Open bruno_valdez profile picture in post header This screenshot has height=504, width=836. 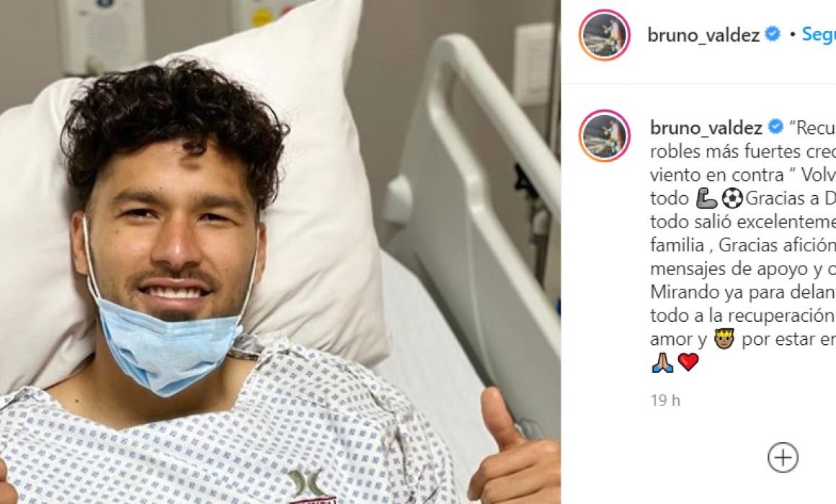point(605,35)
